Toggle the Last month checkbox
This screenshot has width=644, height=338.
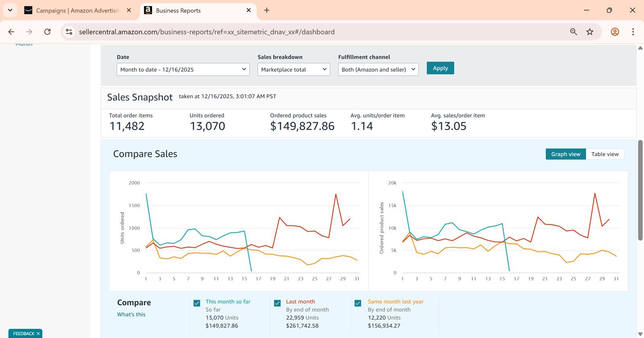[277, 303]
